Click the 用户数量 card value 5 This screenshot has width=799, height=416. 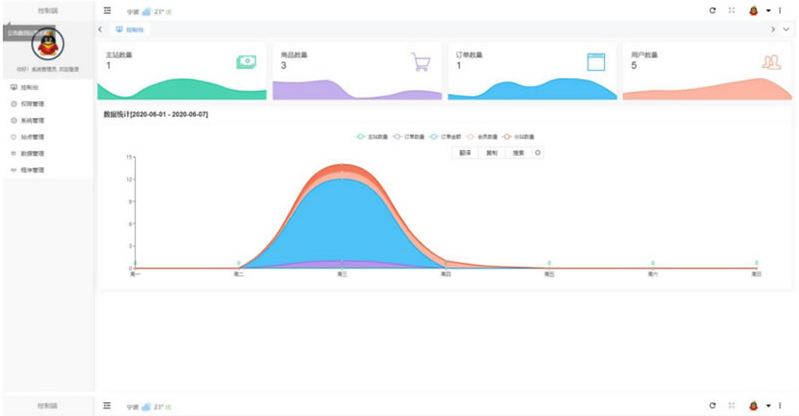click(633, 65)
